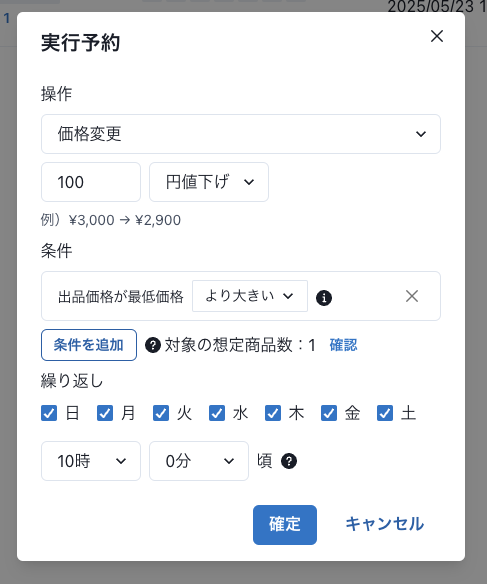Open the 価格変更 operation dropdown
The width and height of the screenshot is (487, 584).
[241, 134]
